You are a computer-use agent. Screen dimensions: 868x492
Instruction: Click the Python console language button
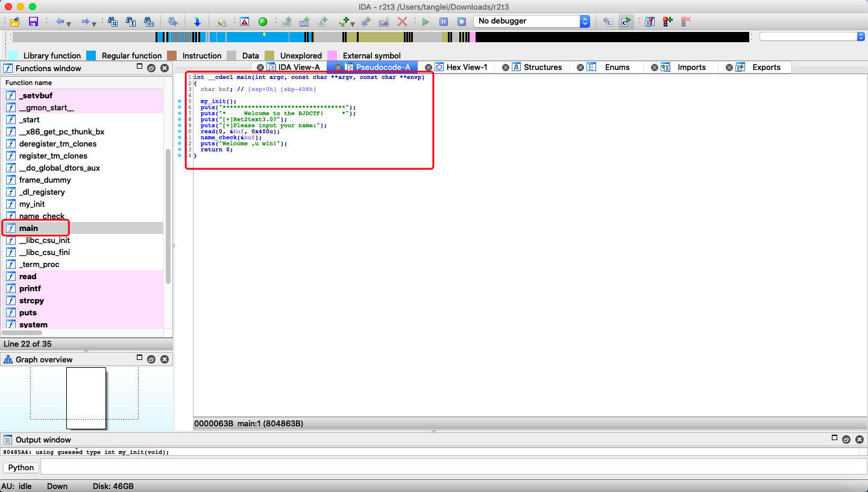pos(21,467)
